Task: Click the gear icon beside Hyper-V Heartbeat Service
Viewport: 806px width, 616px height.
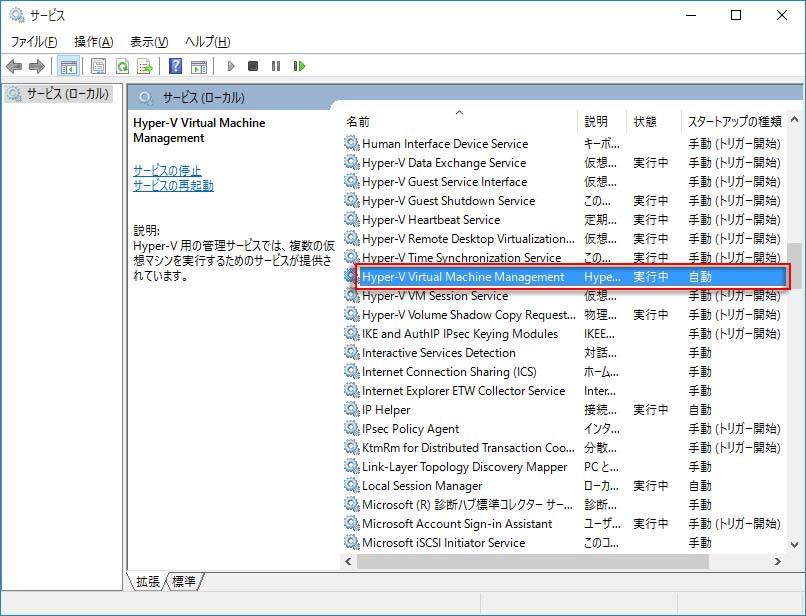Action: 352,220
